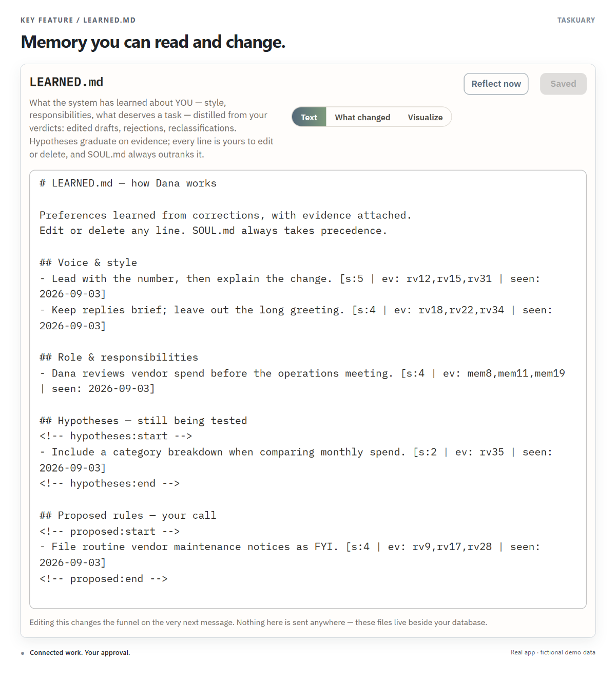Image resolution: width=616 pixels, height=677 pixels.
Task: Click the 'Memory you can read and change.' headline
Action: pyautogui.click(x=153, y=42)
